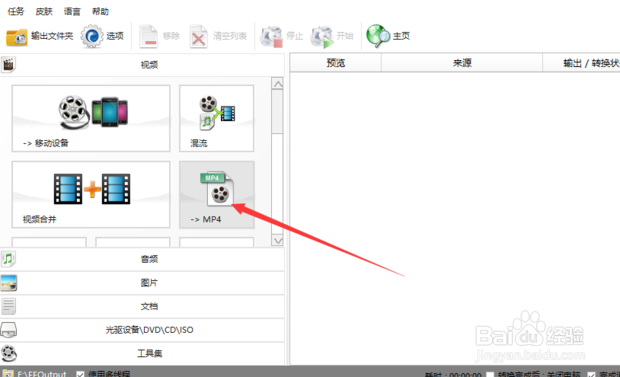This screenshot has width=620, height=377.
Task: Click the 输出 / 转换状态 column header
Action: click(581, 63)
